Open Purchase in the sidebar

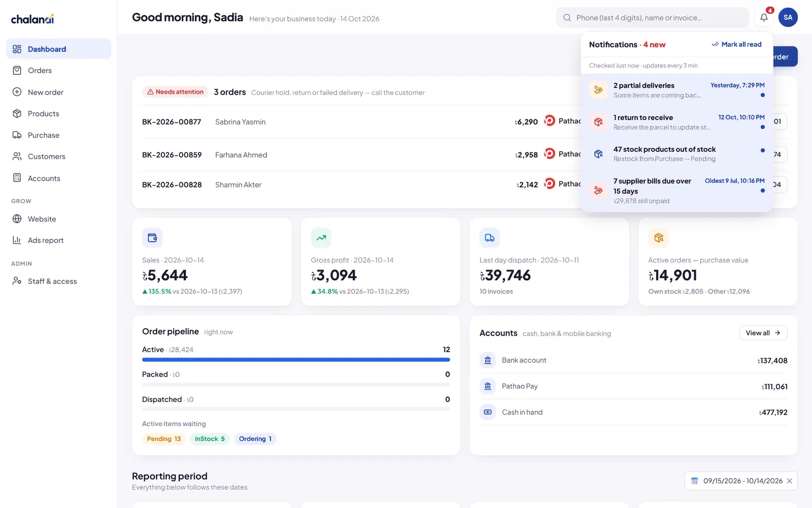tap(59, 135)
